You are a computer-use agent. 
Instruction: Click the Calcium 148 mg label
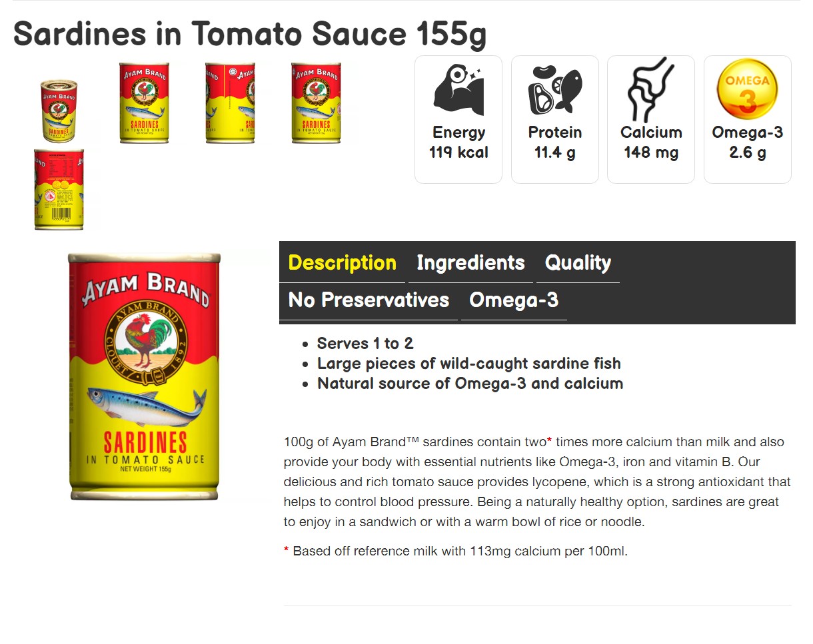651,143
